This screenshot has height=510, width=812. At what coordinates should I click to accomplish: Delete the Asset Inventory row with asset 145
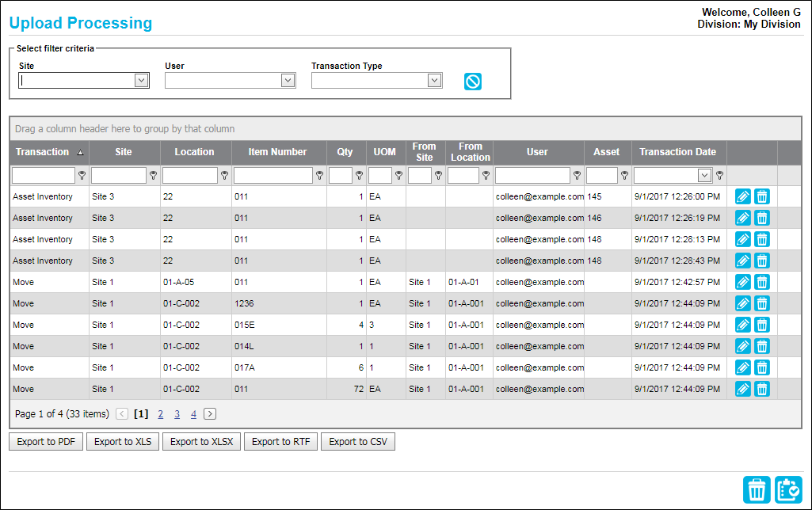pos(762,196)
